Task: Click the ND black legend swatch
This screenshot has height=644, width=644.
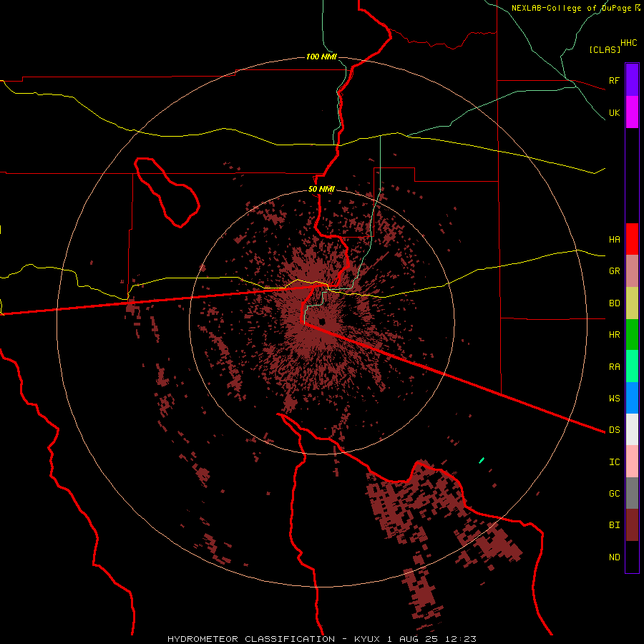Action: (632, 557)
